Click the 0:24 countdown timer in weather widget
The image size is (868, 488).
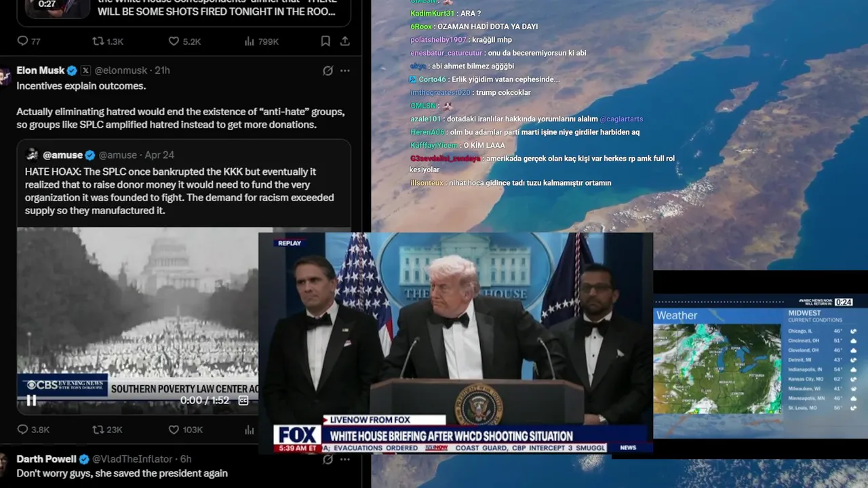[x=843, y=302]
